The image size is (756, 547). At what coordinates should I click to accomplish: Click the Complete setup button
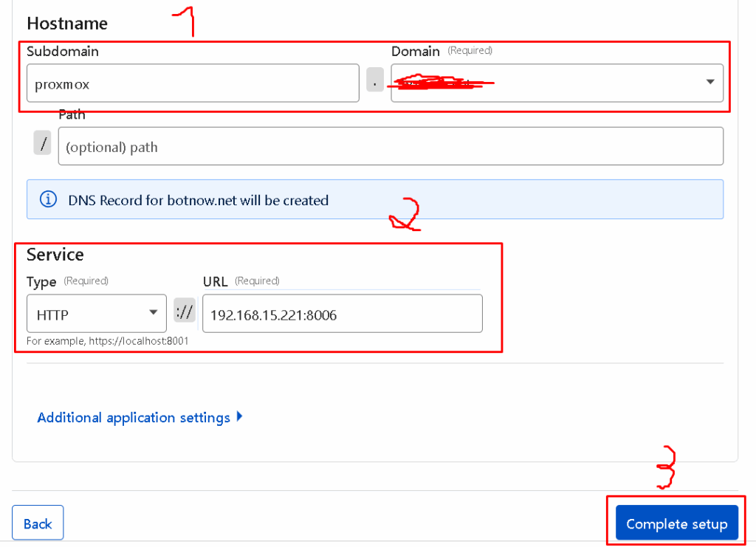coord(676,523)
